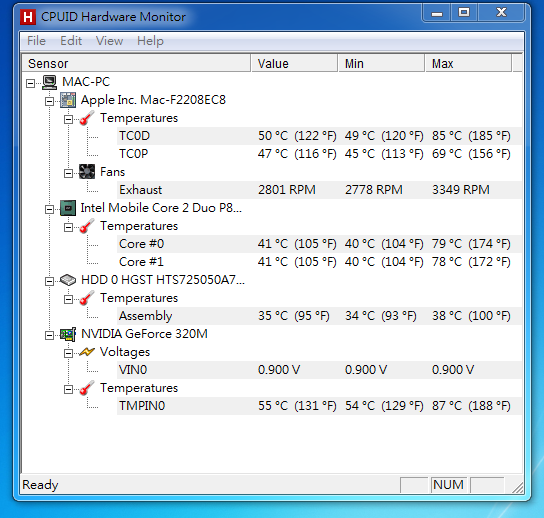Click the Fans icon
This screenshot has width=544, height=518.
coord(87,172)
